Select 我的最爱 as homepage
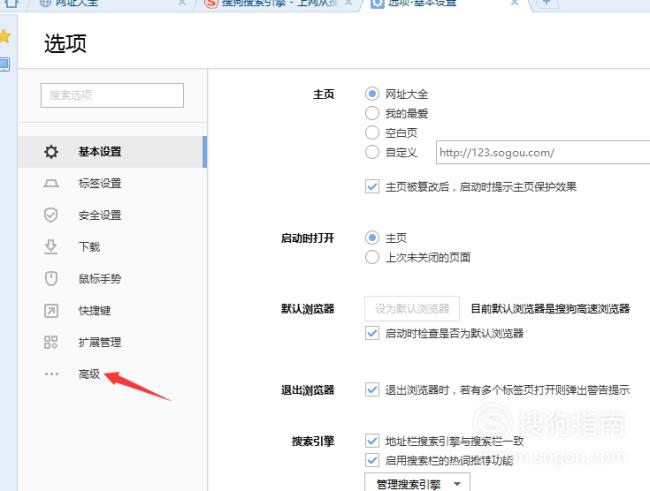650x491 pixels. [x=372, y=113]
